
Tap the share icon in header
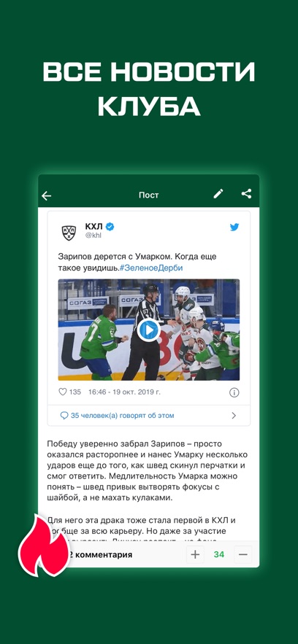[246, 194]
